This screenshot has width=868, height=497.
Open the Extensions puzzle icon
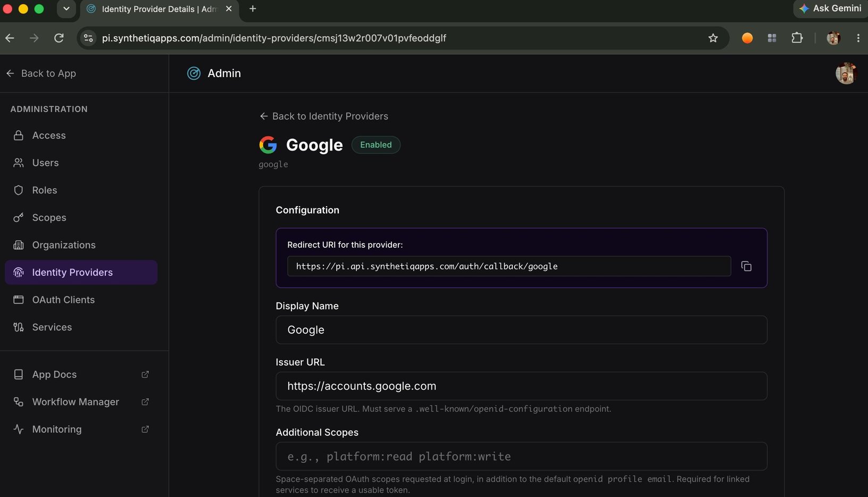pyautogui.click(x=797, y=38)
